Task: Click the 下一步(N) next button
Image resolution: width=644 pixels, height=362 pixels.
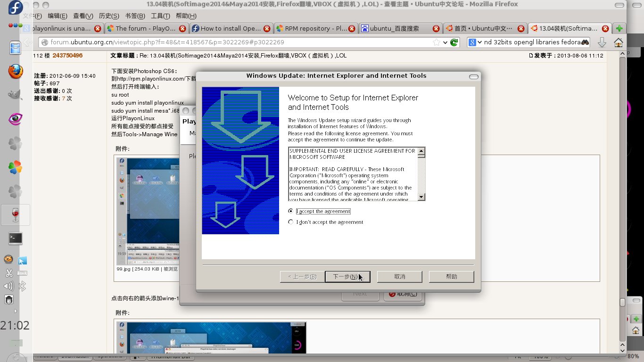Action: click(x=347, y=277)
